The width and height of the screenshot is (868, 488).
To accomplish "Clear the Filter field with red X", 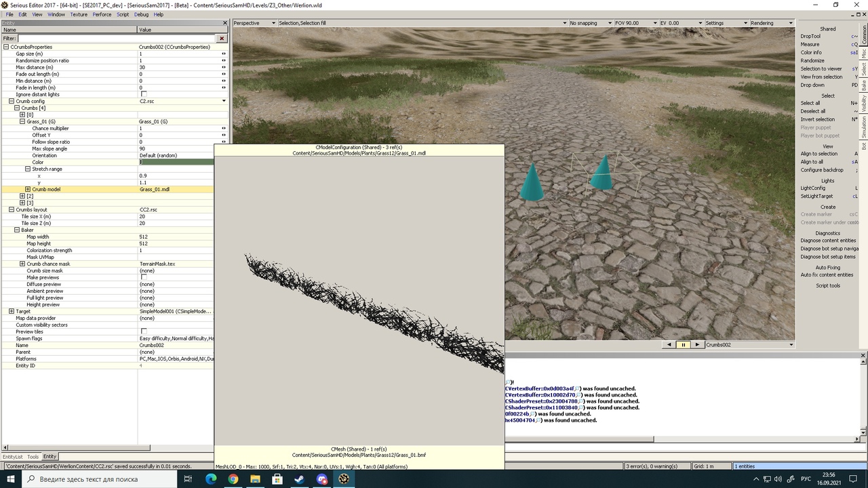I will 222,39.
